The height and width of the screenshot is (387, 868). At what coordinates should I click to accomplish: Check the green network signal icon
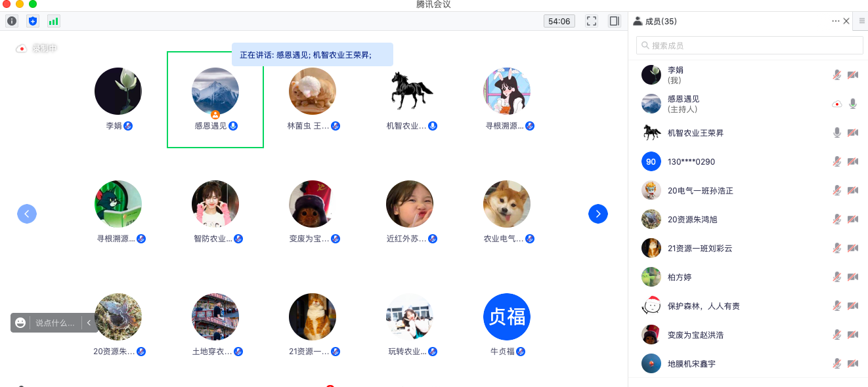53,21
